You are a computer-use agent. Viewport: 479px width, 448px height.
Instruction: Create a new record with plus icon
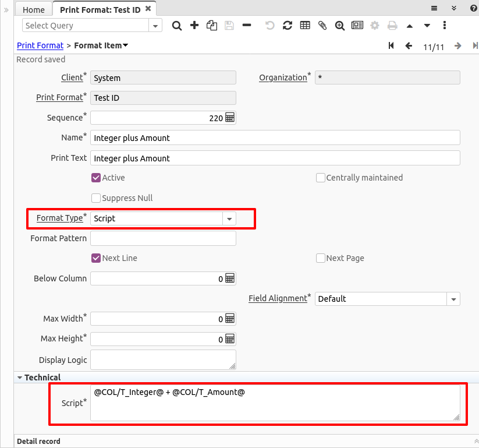coord(194,26)
